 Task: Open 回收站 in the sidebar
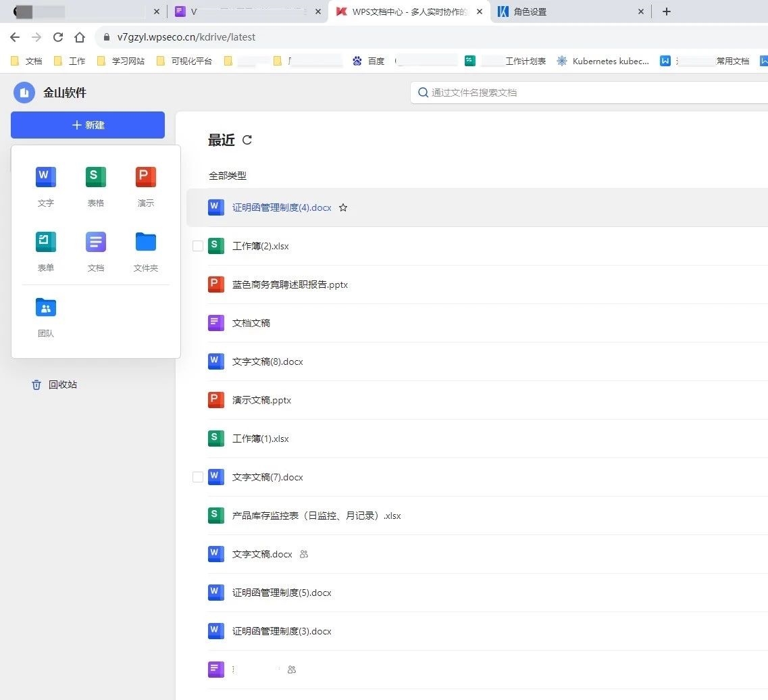pos(62,384)
